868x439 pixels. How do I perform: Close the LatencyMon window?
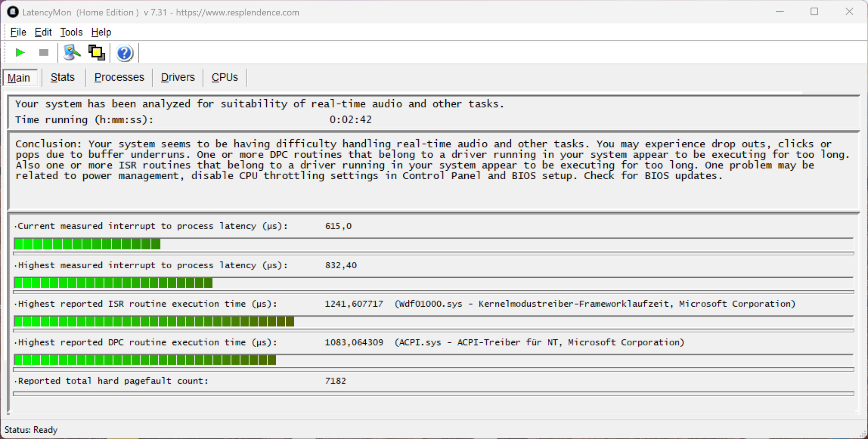pyautogui.click(x=849, y=12)
